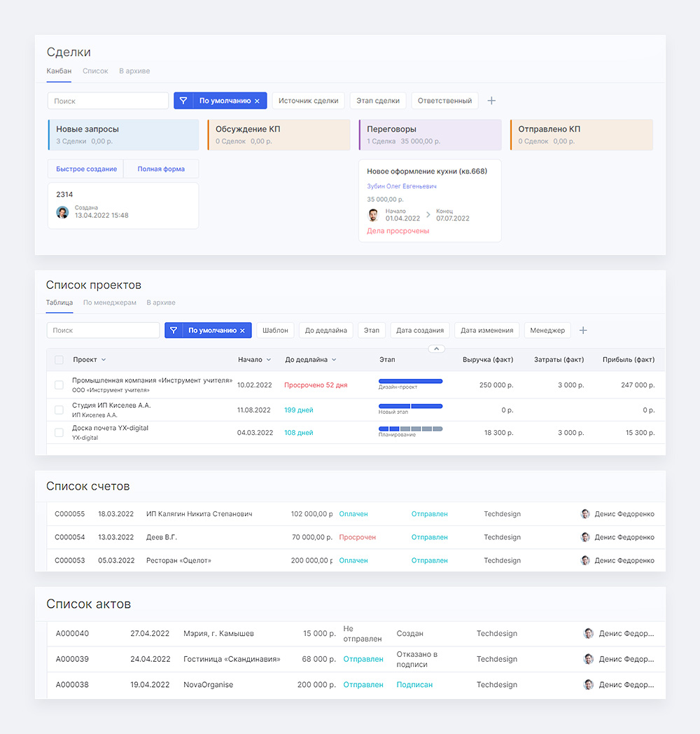Click the user avatar on deal card 2314
The width and height of the screenshot is (700, 734).
pyautogui.click(x=62, y=212)
